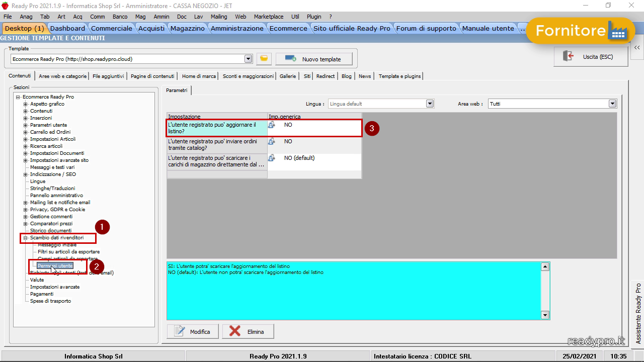Image resolution: width=644 pixels, height=362 pixels.
Task: Click the 'NO (default)' value cell
Action: point(314,162)
